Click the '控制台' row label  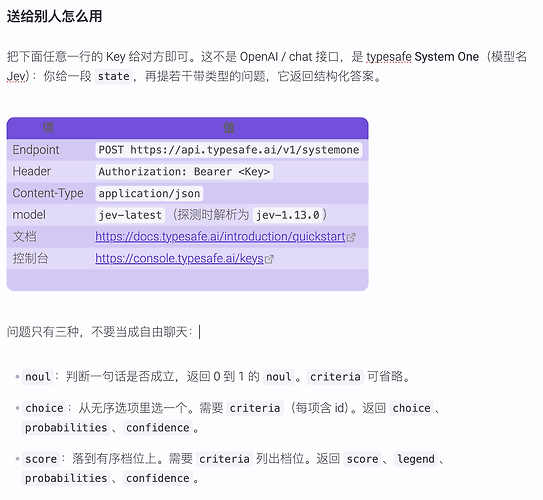(x=30, y=259)
